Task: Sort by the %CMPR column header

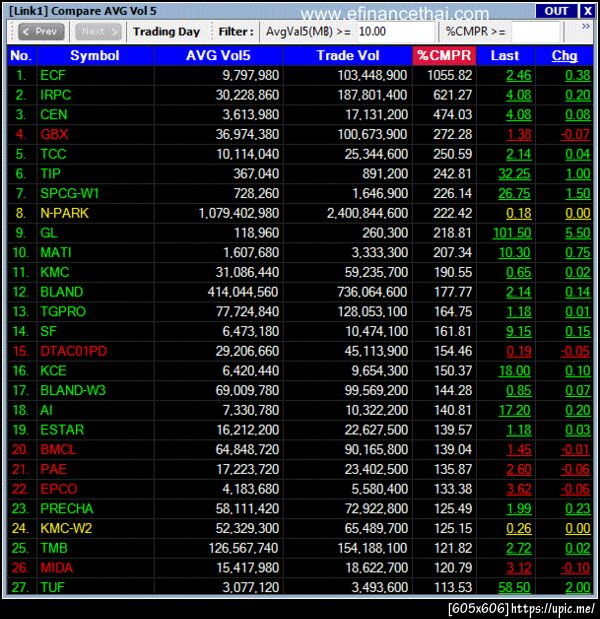Action: 444,56
